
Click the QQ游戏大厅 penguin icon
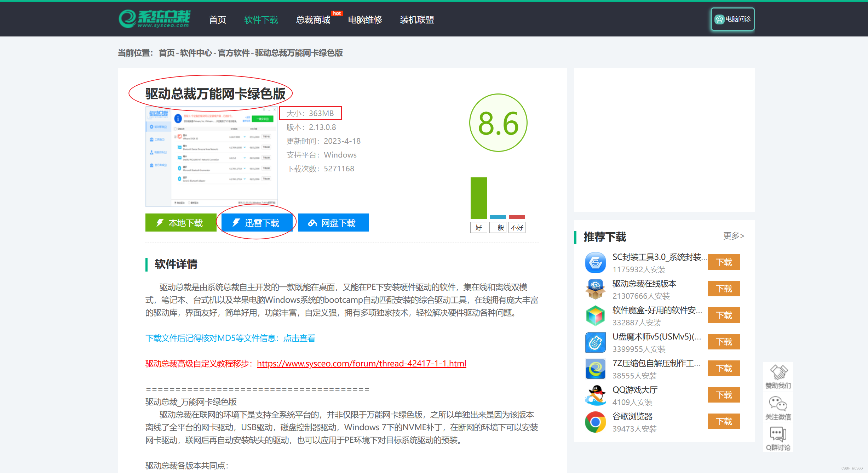[x=595, y=395]
